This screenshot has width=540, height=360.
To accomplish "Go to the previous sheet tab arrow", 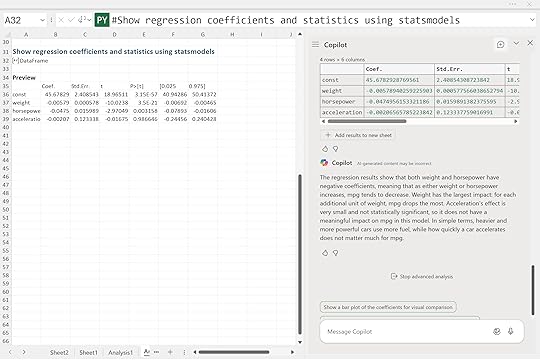I will [x=10, y=352].
